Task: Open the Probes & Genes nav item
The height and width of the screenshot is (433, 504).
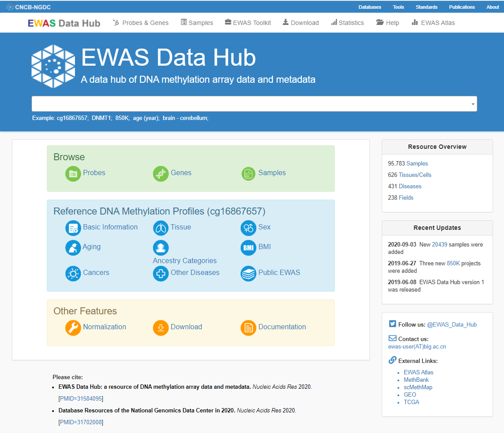Action: [141, 23]
